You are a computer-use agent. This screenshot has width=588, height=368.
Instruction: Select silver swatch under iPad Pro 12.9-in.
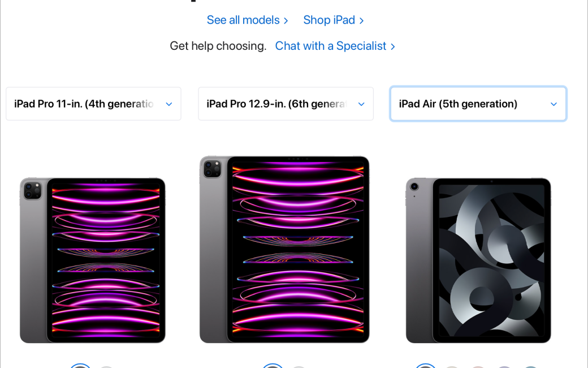tap(299, 366)
